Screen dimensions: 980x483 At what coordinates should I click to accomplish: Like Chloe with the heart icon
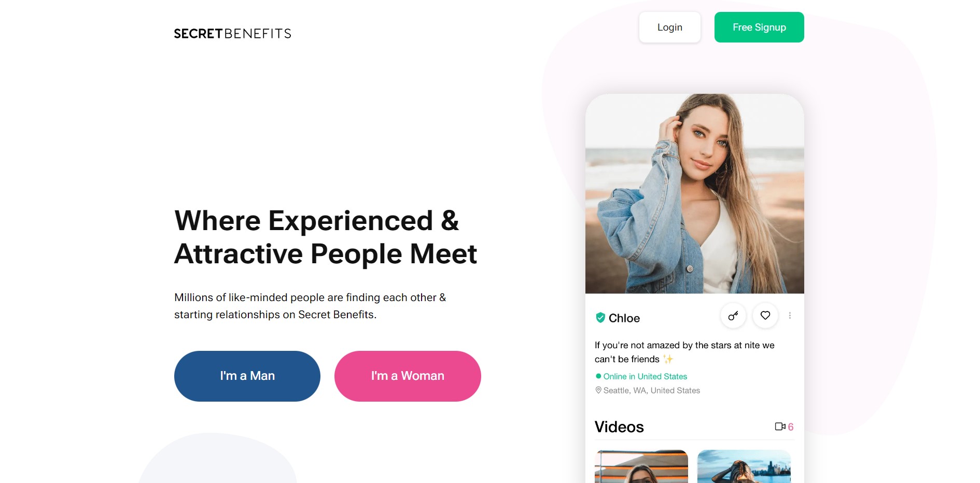(x=765, y=316)
